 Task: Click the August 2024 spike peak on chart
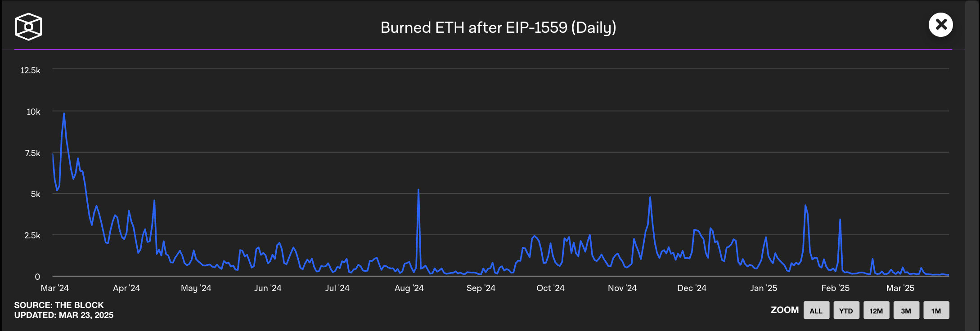418,190
